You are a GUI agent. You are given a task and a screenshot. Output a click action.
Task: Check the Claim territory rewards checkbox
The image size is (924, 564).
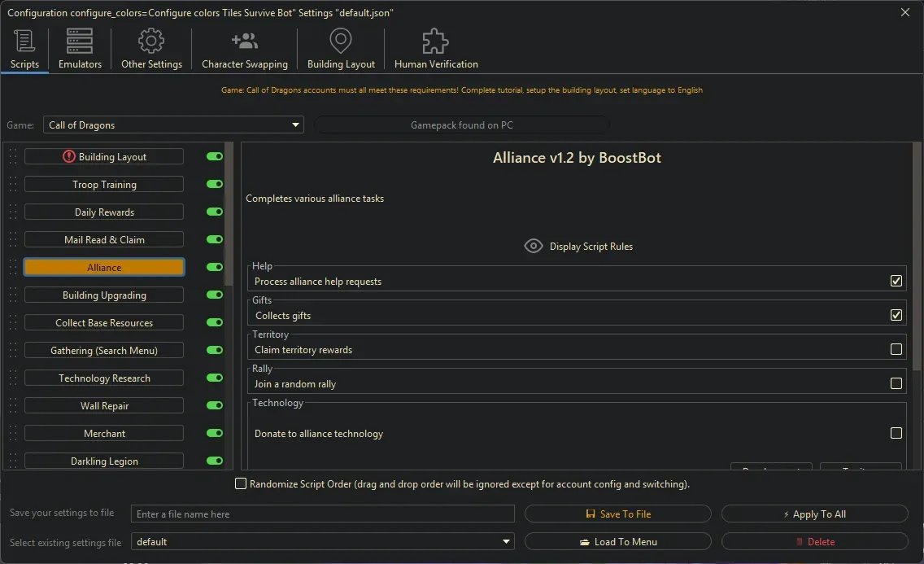(x=896, y=348)
